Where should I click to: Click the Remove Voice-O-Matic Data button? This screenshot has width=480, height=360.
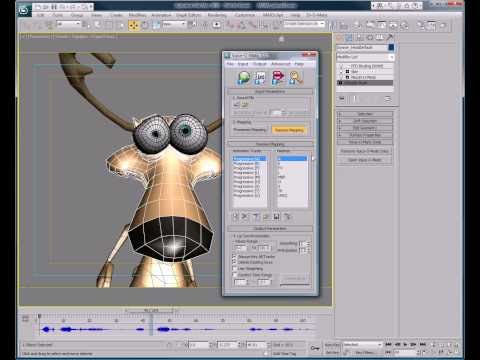click(365, 151)
